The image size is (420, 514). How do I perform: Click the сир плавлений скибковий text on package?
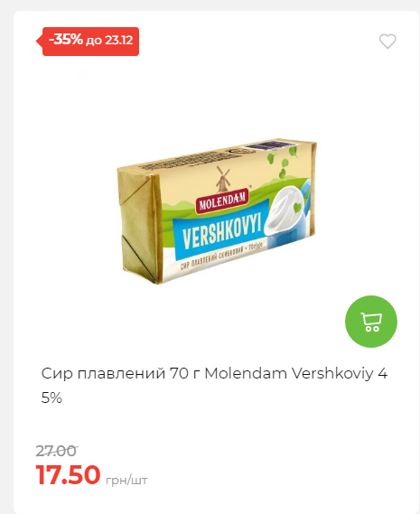[x=211, y=259]
